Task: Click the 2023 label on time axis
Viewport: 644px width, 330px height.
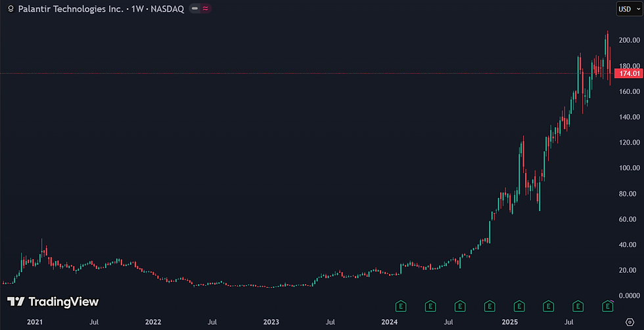Action: [271, 321]
